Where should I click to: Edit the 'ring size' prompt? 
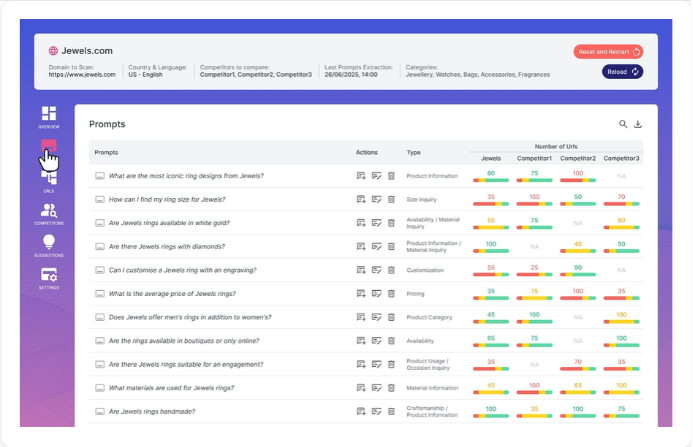(376, 199)
